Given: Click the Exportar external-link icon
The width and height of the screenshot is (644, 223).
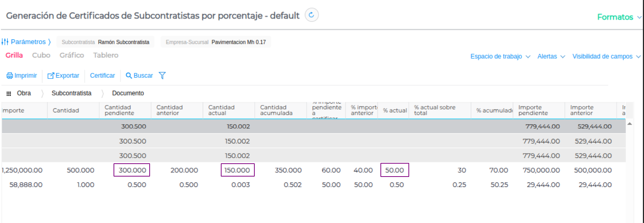Looking at the screenshot, I should (x=51, y=76).
